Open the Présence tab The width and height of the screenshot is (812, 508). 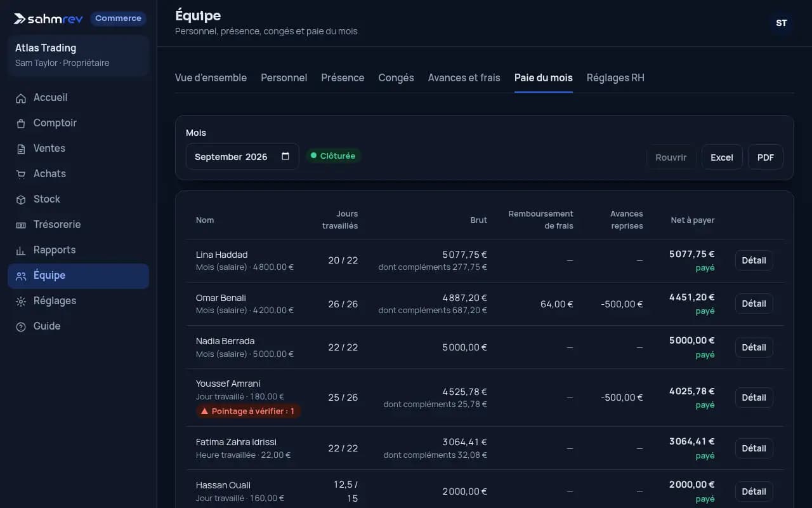tap(343, 77)
